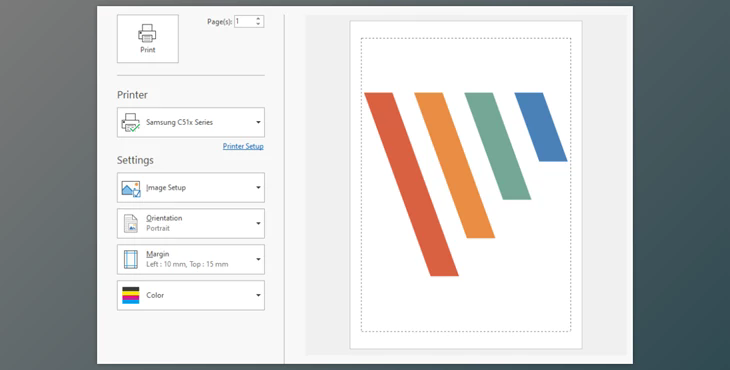The height and width of the screenshot is (370, 730).
Task: Open the Orientation Portrait dropdown
Action: tap(191, 223)
